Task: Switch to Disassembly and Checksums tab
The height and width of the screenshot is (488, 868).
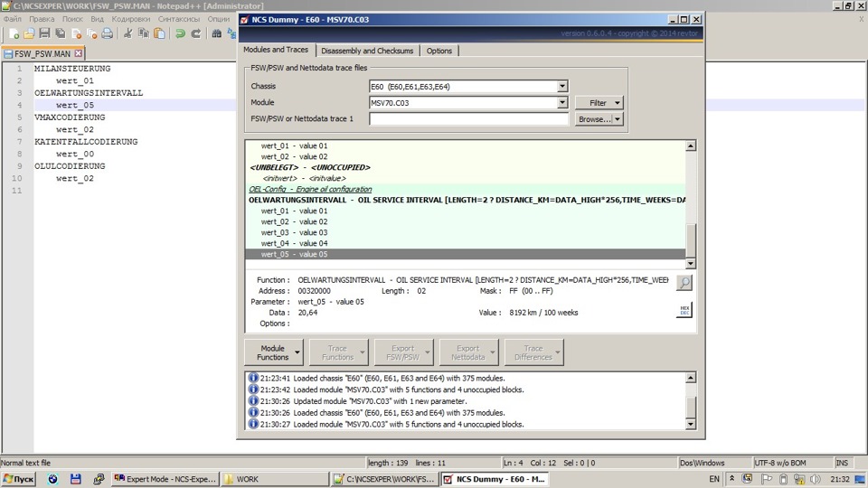Action: (367, 51)
